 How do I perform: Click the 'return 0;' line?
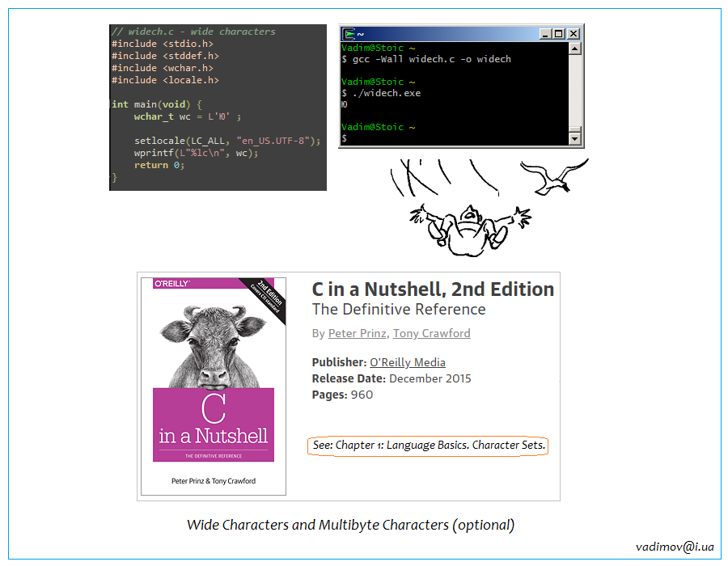(x=159, y=165)
